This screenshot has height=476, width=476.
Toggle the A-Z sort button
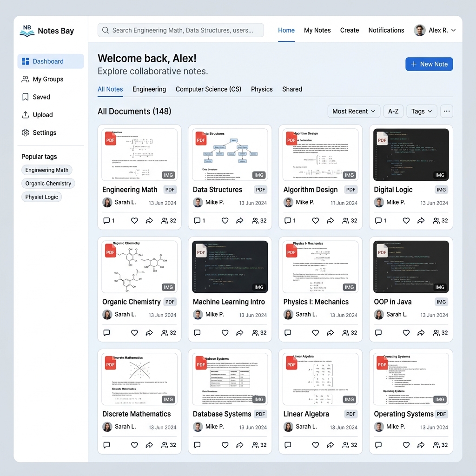click(393, 111)
